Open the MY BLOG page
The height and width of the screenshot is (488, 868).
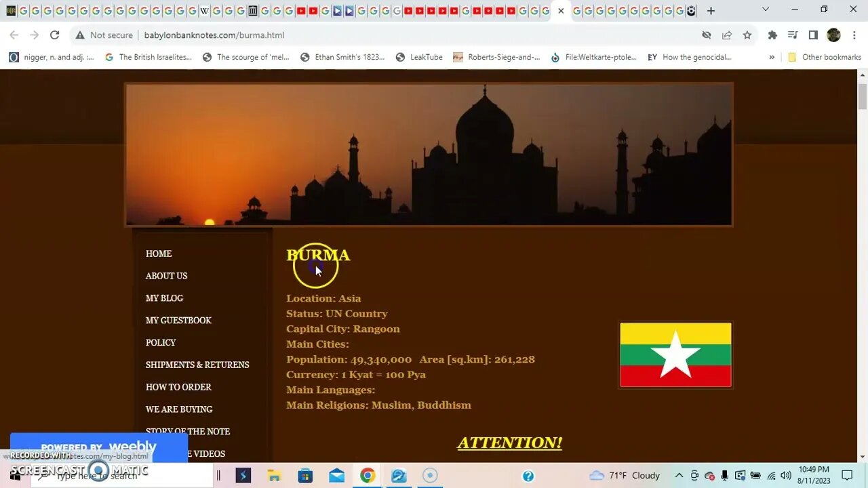pos(164,298)
